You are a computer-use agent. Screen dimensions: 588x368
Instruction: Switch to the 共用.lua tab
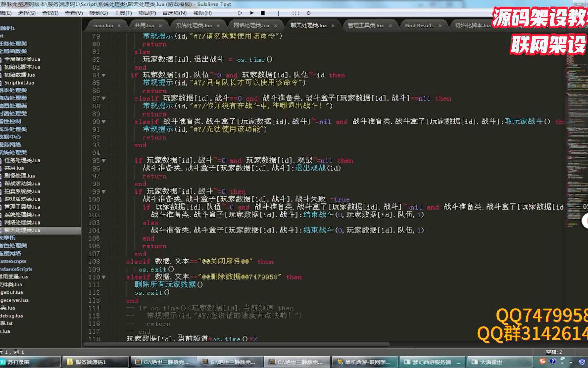coord(144,25)
